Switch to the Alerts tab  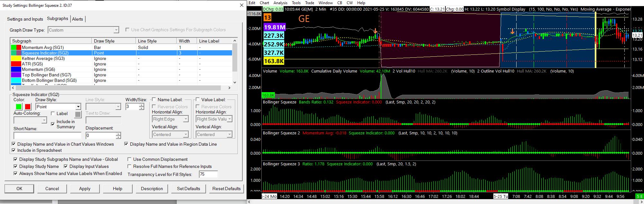(77, 19)
